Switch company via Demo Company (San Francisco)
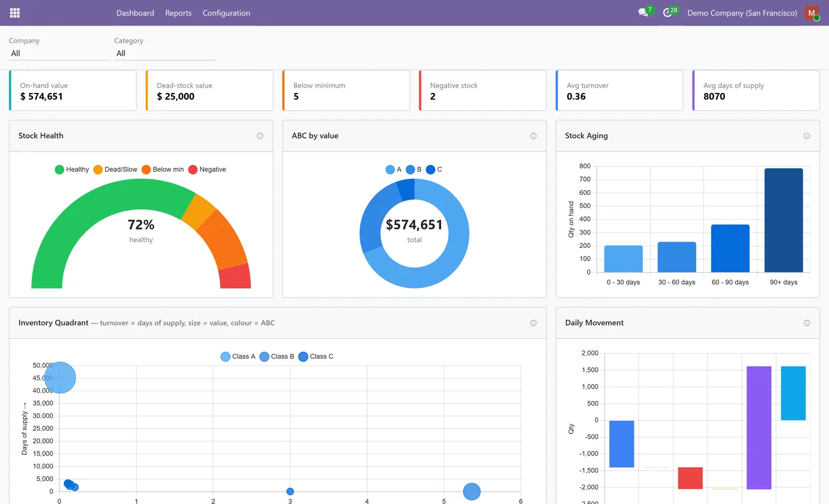829x504 pixels. (742, 13)
